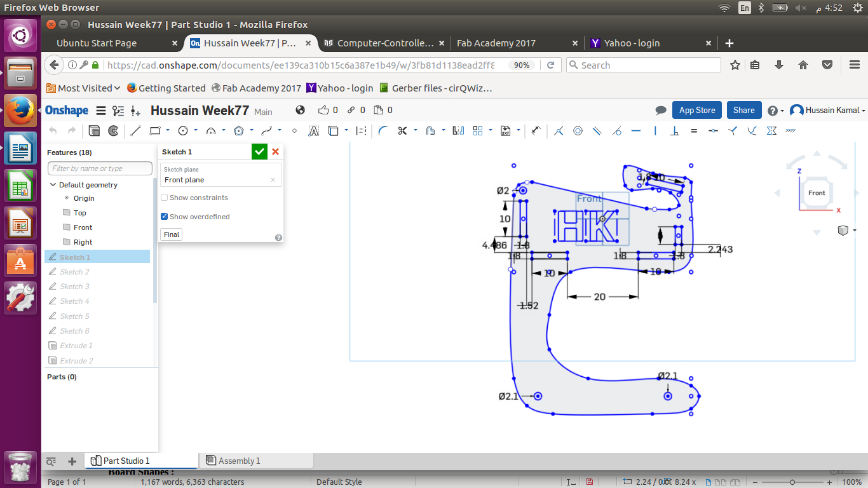Select the Mirror tool

pos(458,131)
